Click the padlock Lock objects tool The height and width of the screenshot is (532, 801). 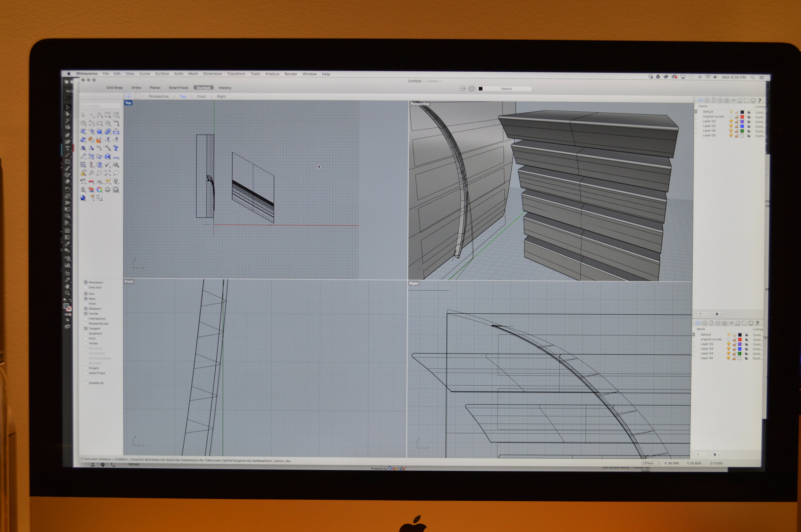tap(83, 190)
